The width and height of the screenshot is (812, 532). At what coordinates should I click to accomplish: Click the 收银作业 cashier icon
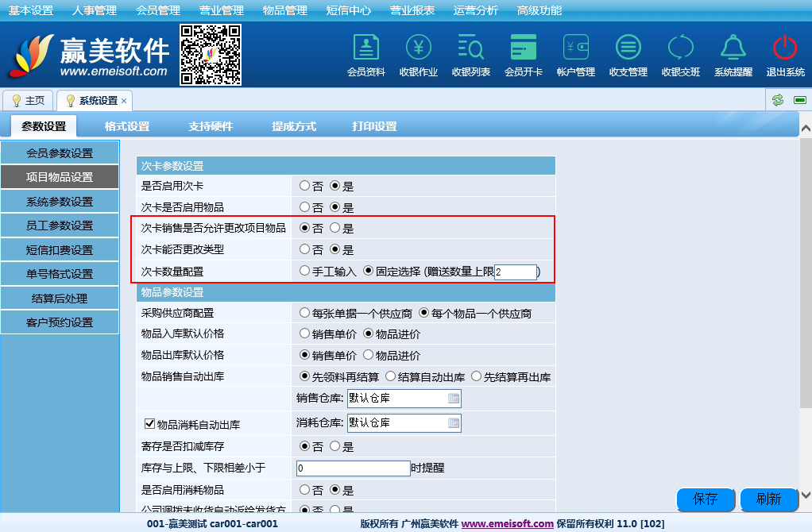pyautogui.click(x=419, y=56)
